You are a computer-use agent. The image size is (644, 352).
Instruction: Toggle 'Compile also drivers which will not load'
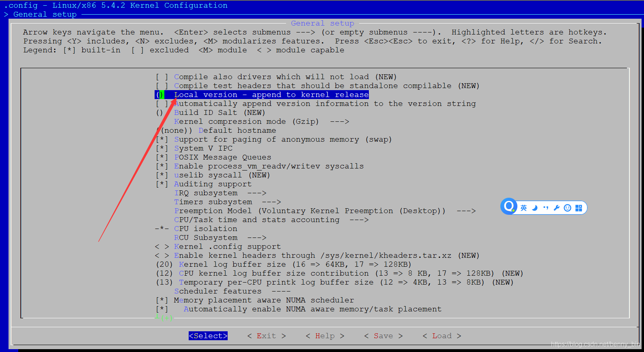coord(276,77)
